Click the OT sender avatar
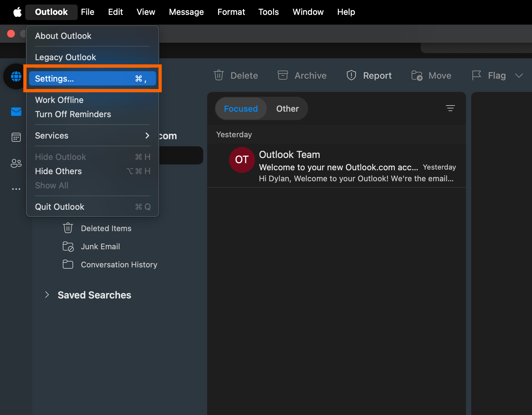 point(242,160)
